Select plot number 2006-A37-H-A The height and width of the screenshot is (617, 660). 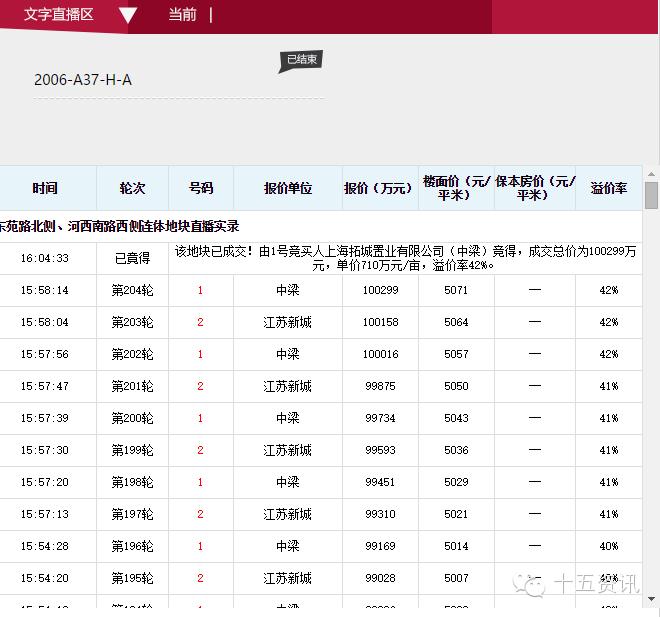(83, 80)
